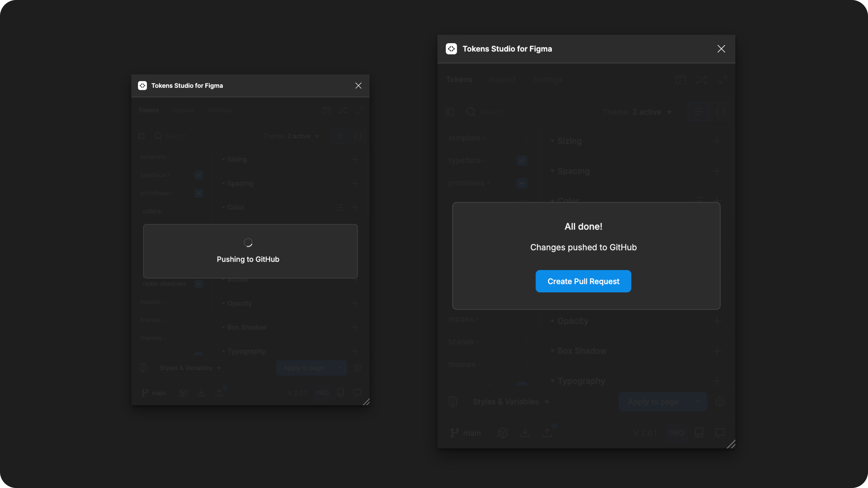Collapse Sizing section in All done window
This screenshot has width=868, height=488.
tap(566, 141)
